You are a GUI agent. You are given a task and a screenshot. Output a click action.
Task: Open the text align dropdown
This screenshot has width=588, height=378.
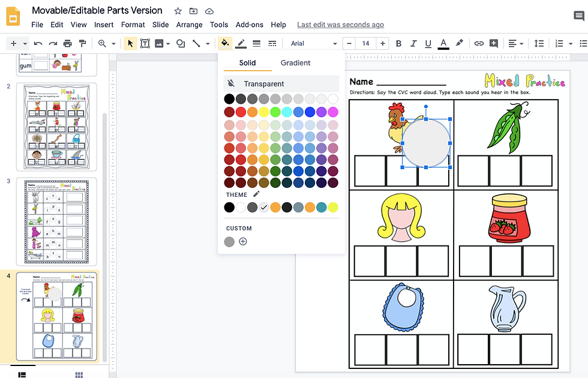[515, 43]
